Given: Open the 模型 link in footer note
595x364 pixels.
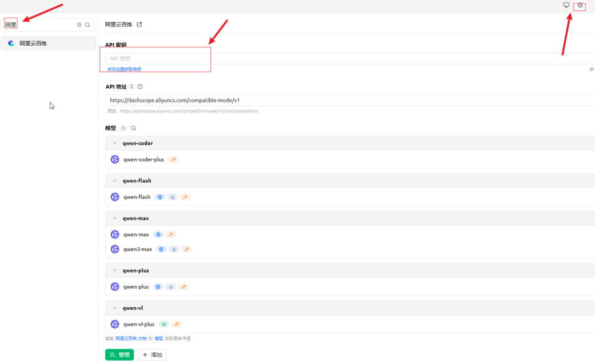Looking at the screenshot, I should click(x=159, y=339).
